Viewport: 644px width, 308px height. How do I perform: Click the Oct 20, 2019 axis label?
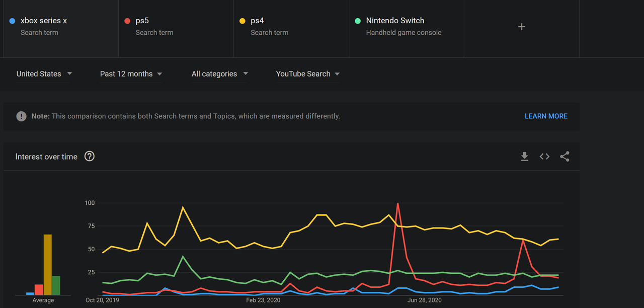[102, 300]
